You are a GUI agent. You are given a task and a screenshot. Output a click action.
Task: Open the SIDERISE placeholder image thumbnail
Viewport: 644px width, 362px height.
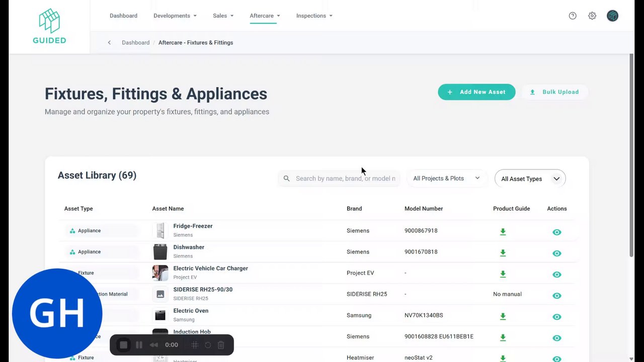(x=160, y=294)
